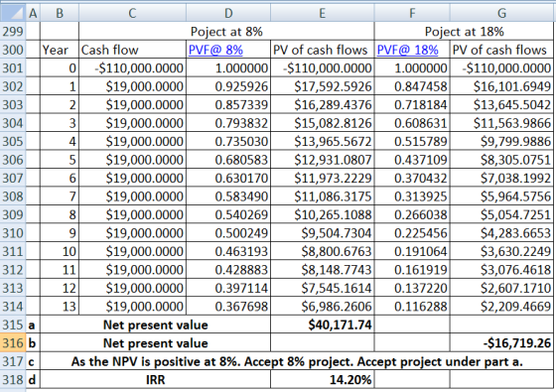Click the 'Cash flow' header cell

(132, 50)
